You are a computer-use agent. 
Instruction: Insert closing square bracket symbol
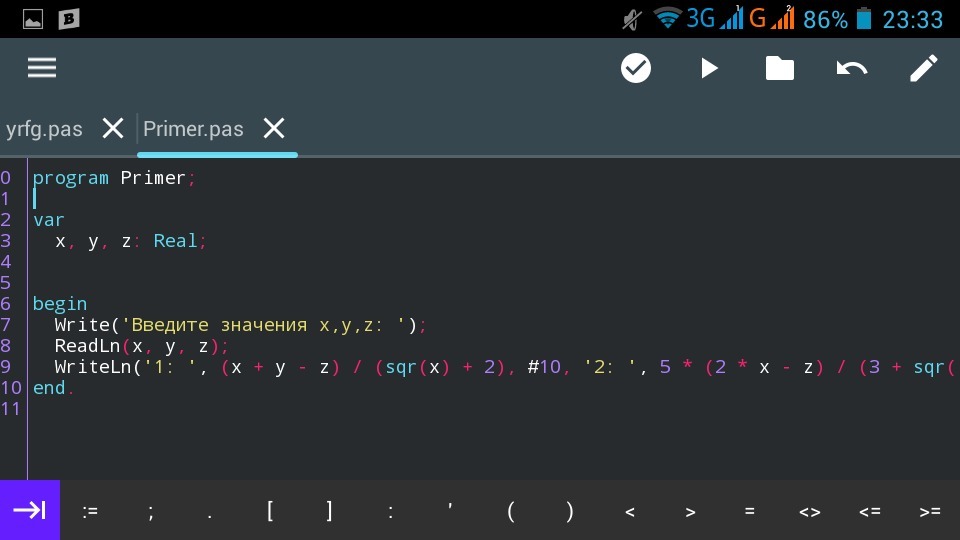click(x=329, y=510)
